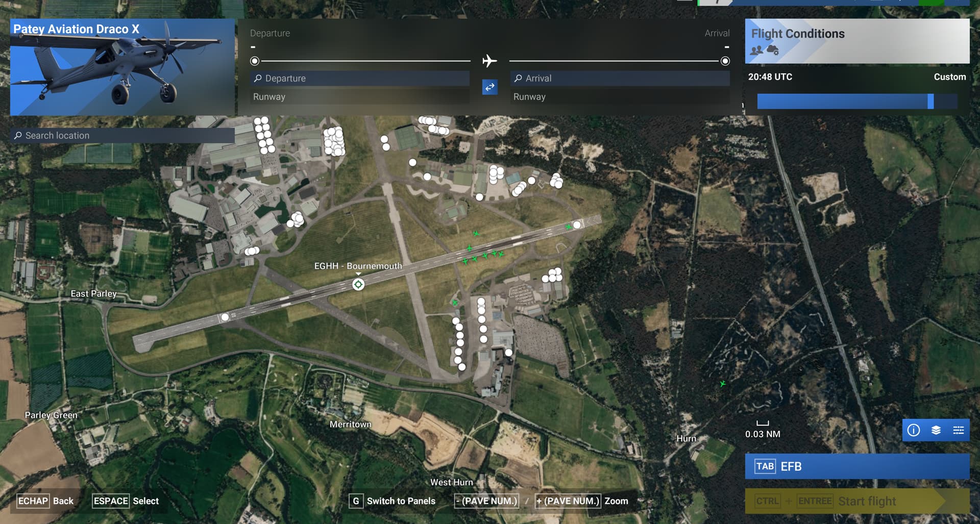Switch to Panels option
The width and height of the screenshot is (980, 524).
coord(393,501)
